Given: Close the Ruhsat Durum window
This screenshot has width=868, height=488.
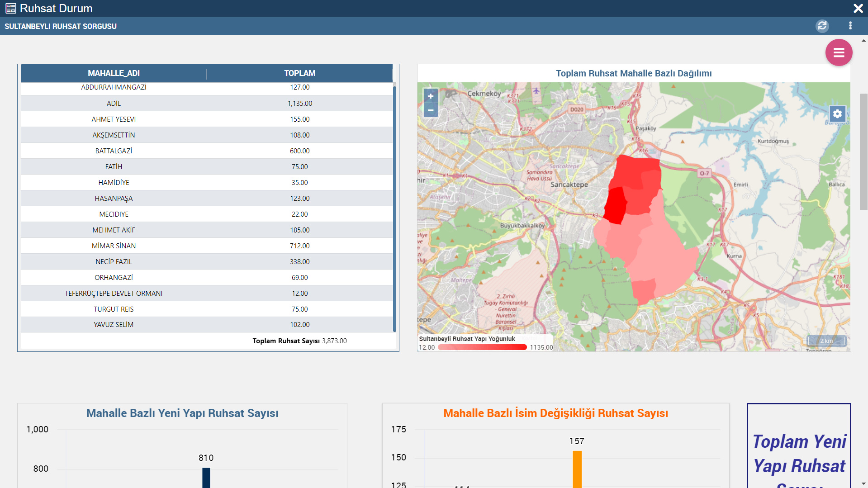Looking at the screenshot, I should [x=858, y=8].
